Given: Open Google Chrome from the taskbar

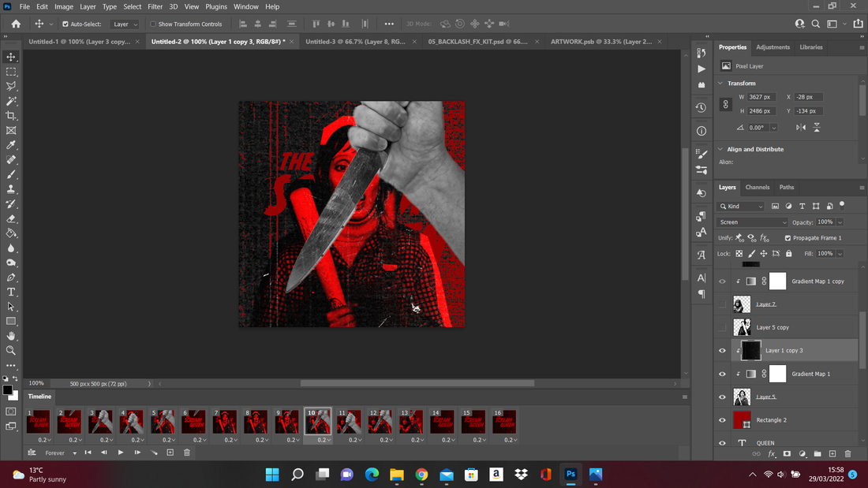Looking at the screenshot, I should pyautogui.click(x=422, y=475).
